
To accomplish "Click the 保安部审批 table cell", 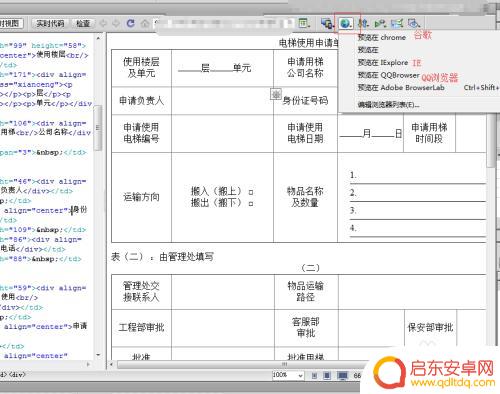I will click(430, 328).
